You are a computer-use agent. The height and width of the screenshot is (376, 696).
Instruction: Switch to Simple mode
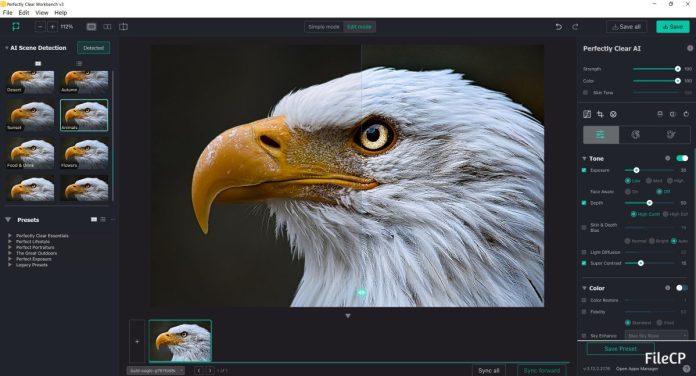(324, 27)
